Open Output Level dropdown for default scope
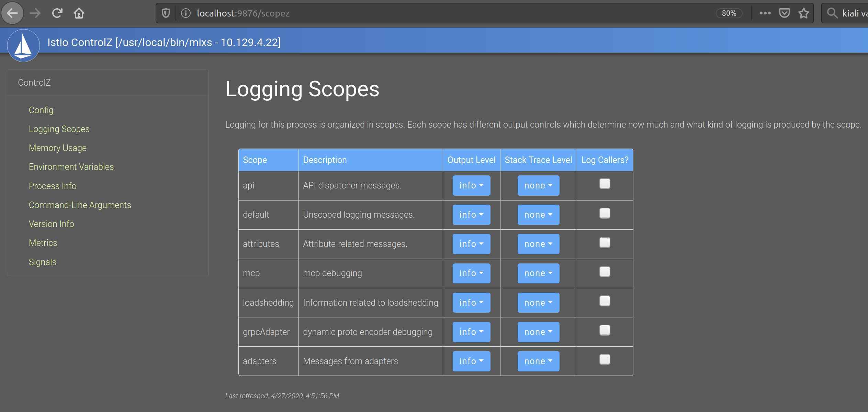868x412 pixels. click(x=471, y=215)
